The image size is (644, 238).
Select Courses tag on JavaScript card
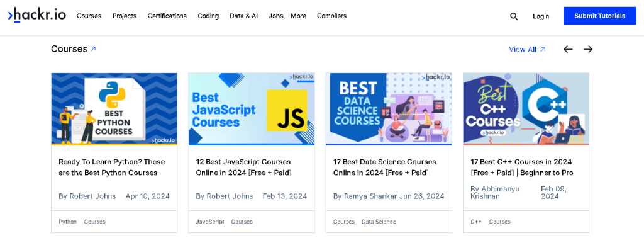pyautogui.click(x=242, y=222)
